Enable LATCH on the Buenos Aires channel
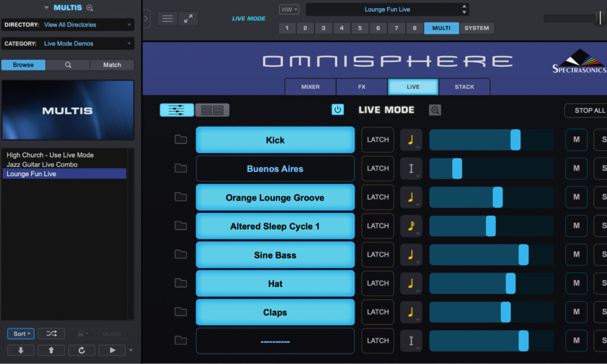This screenshot has height=364, width=607. (378, 168)
